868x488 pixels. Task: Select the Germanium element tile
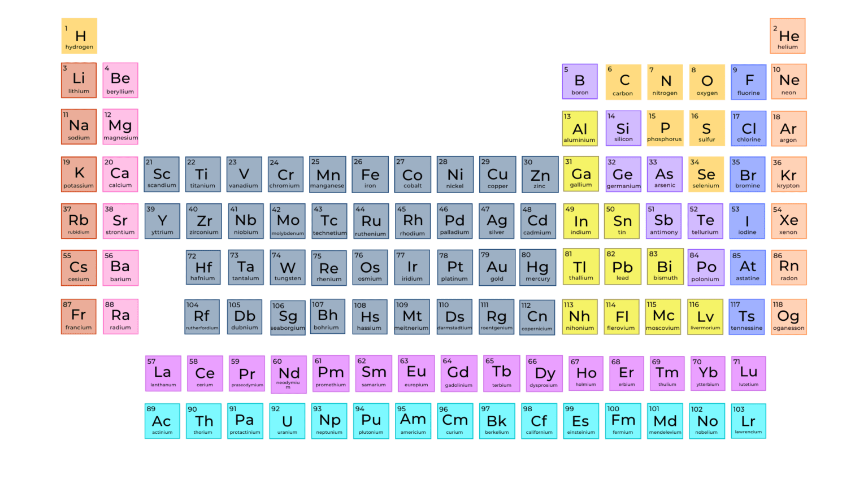[623, 175]
